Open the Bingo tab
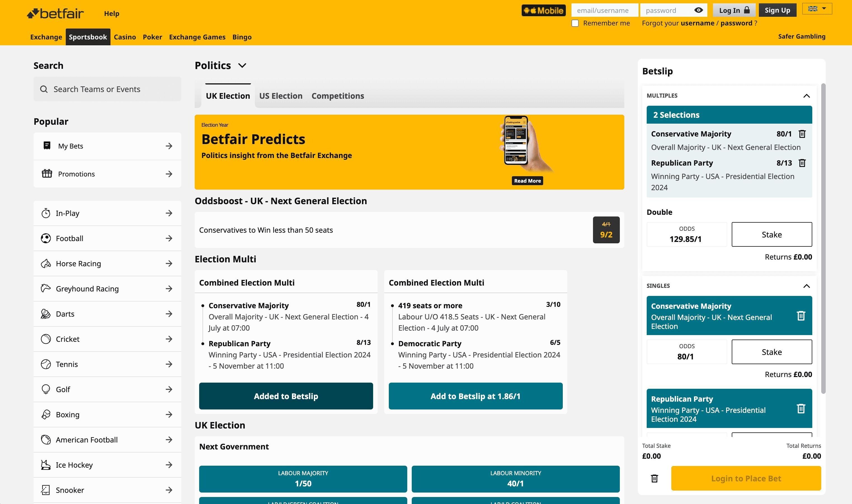 tap(242, 37)
